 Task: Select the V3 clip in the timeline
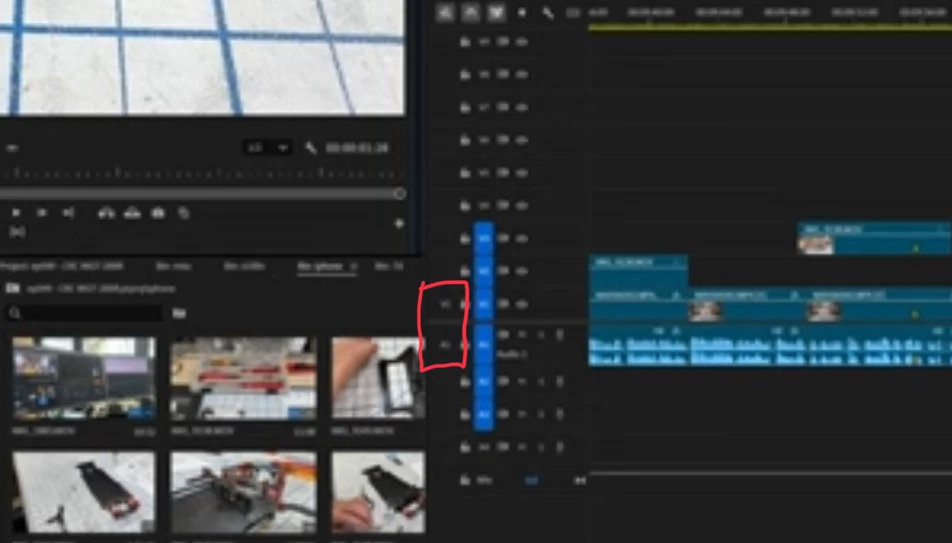[x=874, y=238]
